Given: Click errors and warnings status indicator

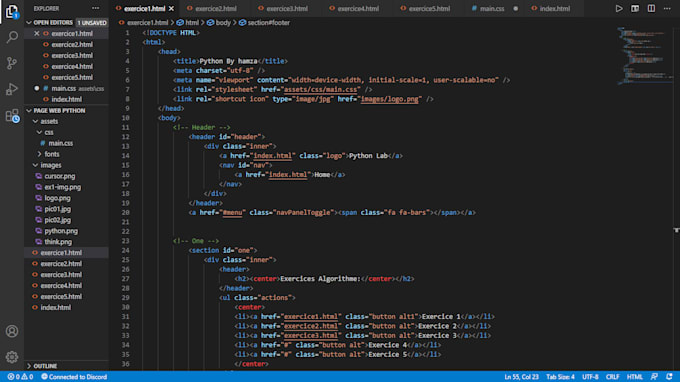Looking at the screenshot, I should coord(20,377).
